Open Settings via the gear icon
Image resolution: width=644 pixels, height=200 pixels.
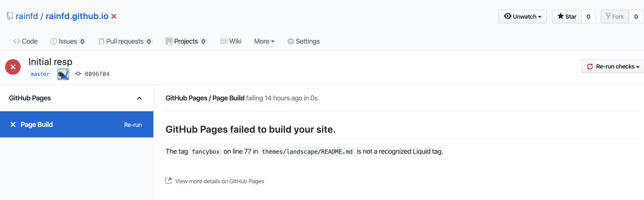(x=291, y=41)
